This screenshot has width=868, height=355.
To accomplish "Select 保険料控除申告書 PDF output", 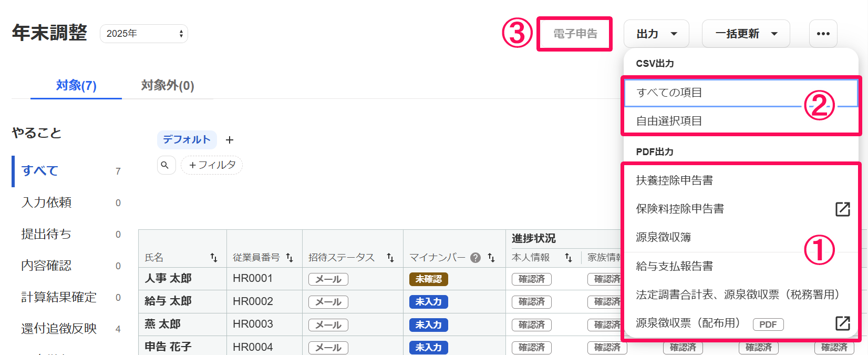I will [x=741, y=209].
